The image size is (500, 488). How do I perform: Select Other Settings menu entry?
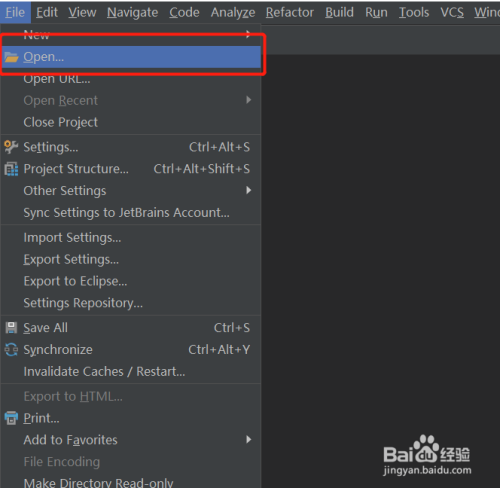tap(131, 190)
